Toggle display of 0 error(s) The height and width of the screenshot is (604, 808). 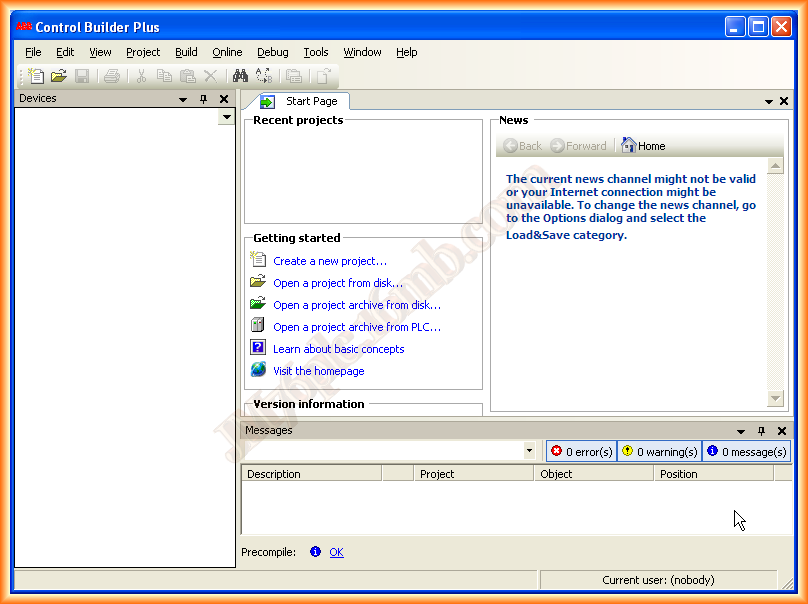(580, 451)
